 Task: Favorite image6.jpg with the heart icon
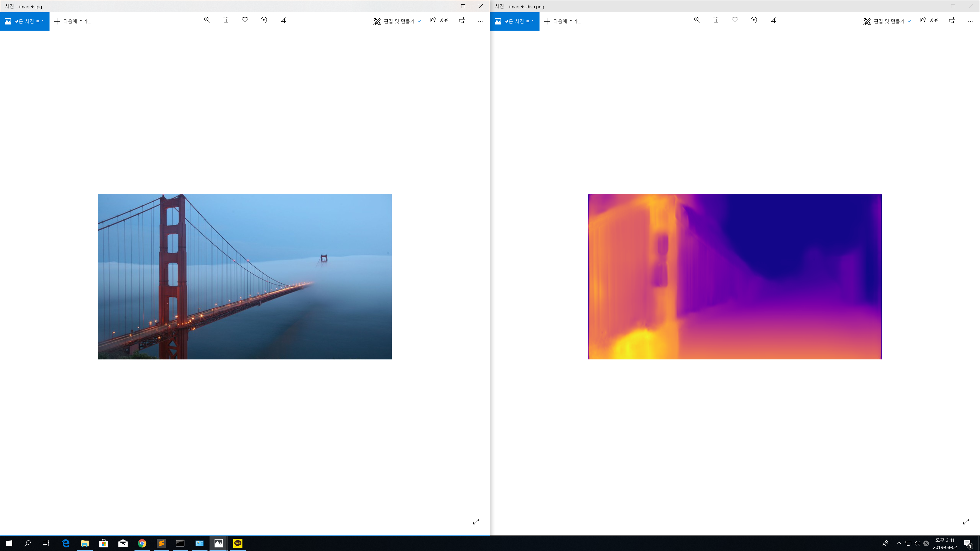click(x=245, y=20)
